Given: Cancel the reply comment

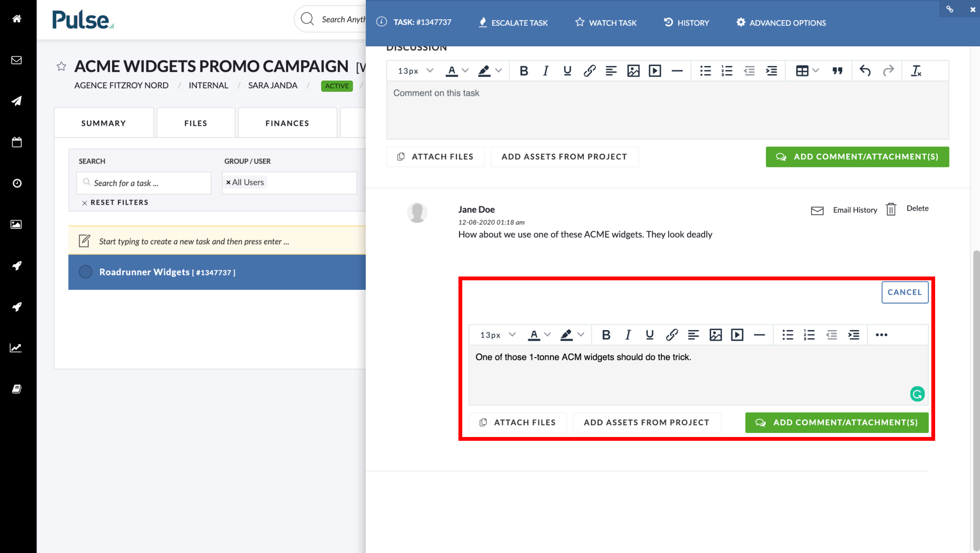Looking at the screenshot, I should click(905, 292).
